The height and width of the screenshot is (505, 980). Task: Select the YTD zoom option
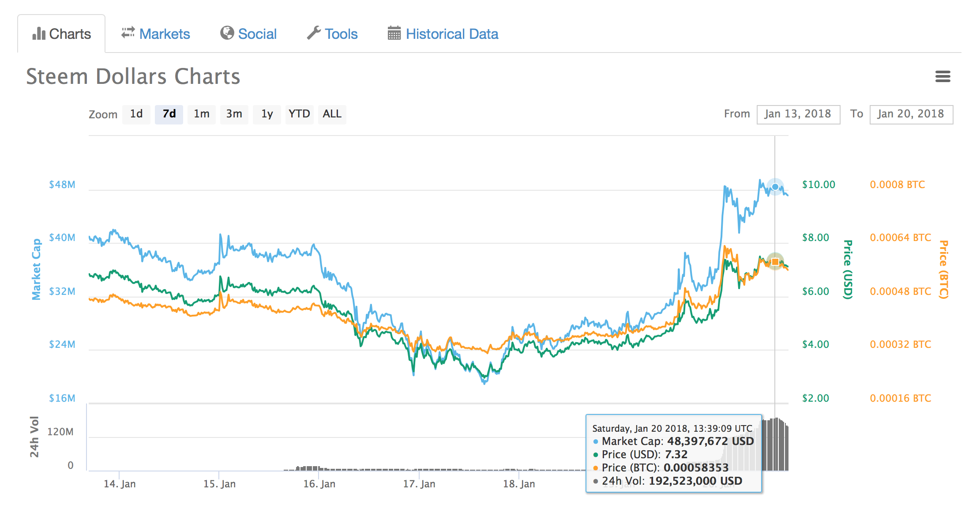coord(299,114)
